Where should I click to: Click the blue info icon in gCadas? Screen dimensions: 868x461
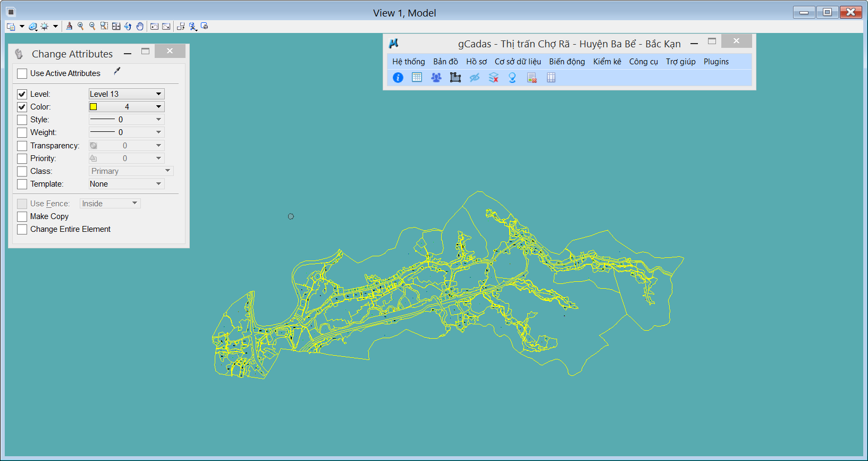coord(398,78)
